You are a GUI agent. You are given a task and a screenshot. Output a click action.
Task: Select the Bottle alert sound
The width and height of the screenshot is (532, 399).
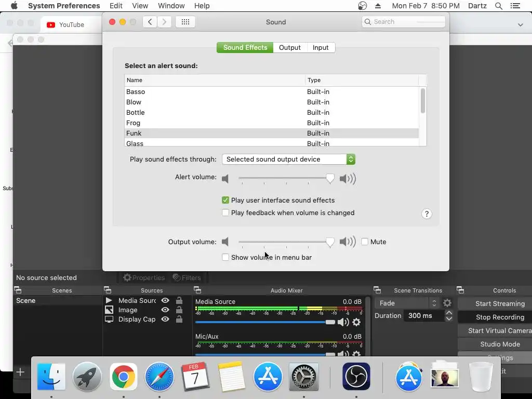tap(272, 112)
